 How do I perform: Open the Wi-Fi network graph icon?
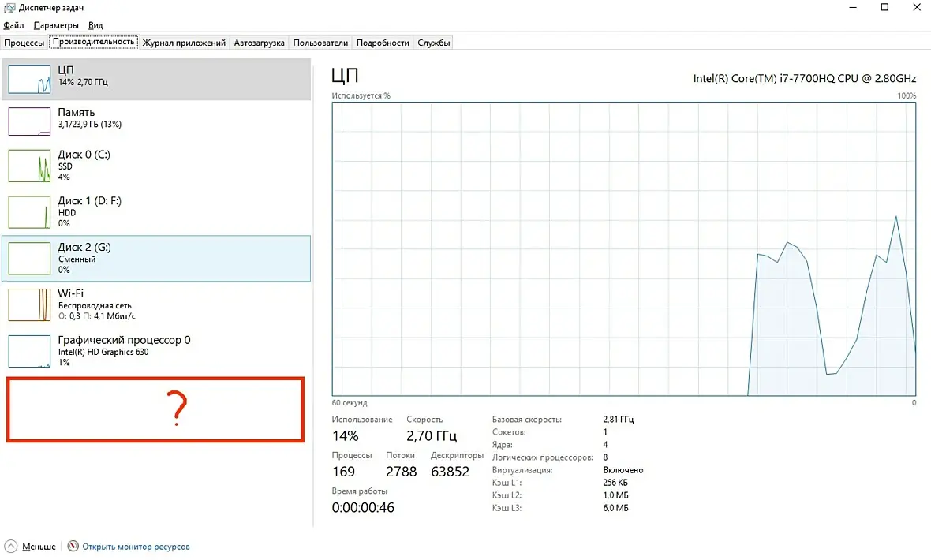click(x=29, y=304)
